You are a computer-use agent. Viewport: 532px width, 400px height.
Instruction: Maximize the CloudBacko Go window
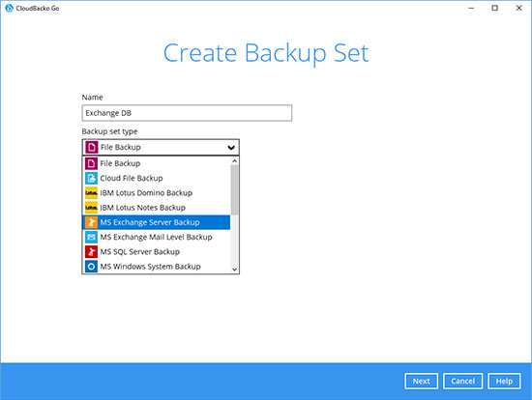coord(495,8)
